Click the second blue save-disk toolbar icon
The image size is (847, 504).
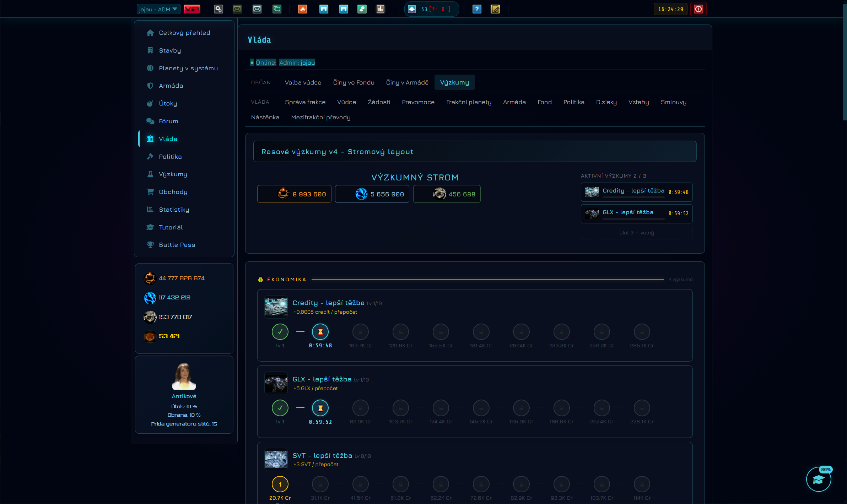tap(344, 9)
